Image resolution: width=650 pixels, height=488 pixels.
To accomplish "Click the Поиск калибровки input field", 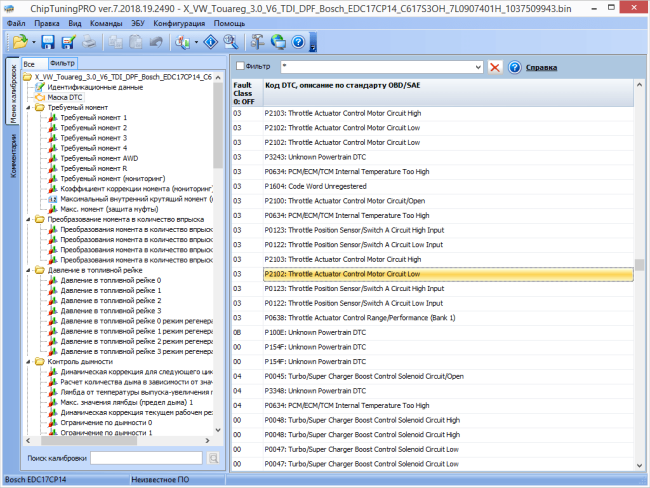I will (x=146, y=458).
